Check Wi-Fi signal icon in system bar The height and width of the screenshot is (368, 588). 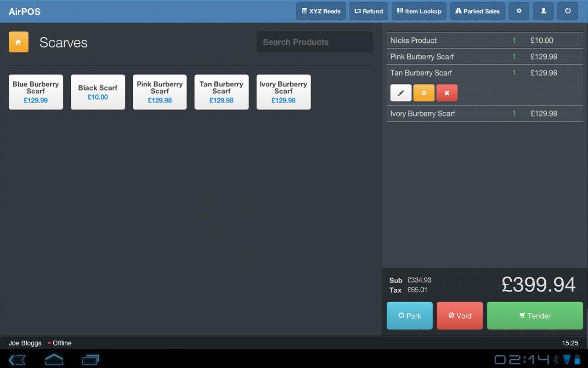point(566,359)
